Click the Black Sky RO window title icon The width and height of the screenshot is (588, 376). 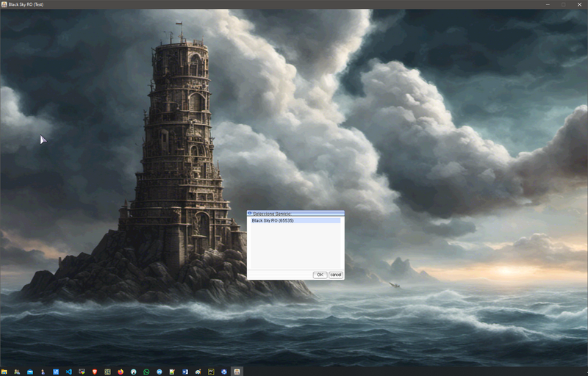(4, 4)
